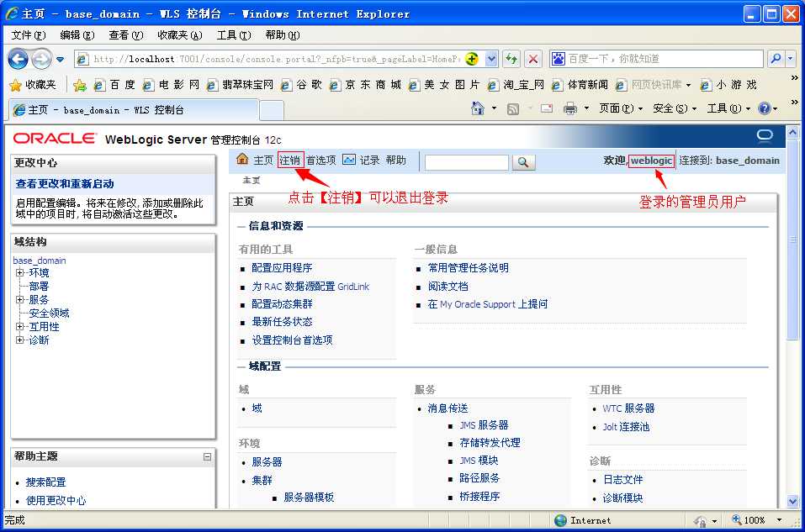Click the empty new tab button

pos(271,110)
